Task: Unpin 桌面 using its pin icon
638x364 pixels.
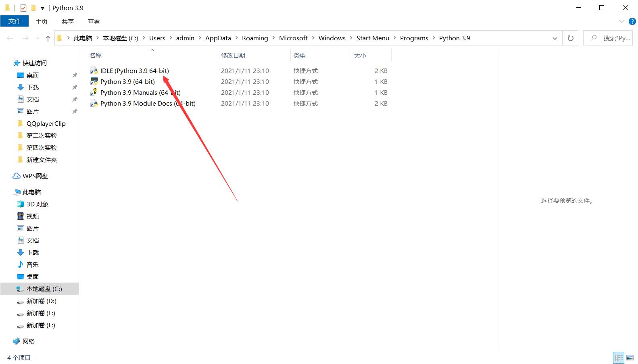Action: [x=75, y=75]
